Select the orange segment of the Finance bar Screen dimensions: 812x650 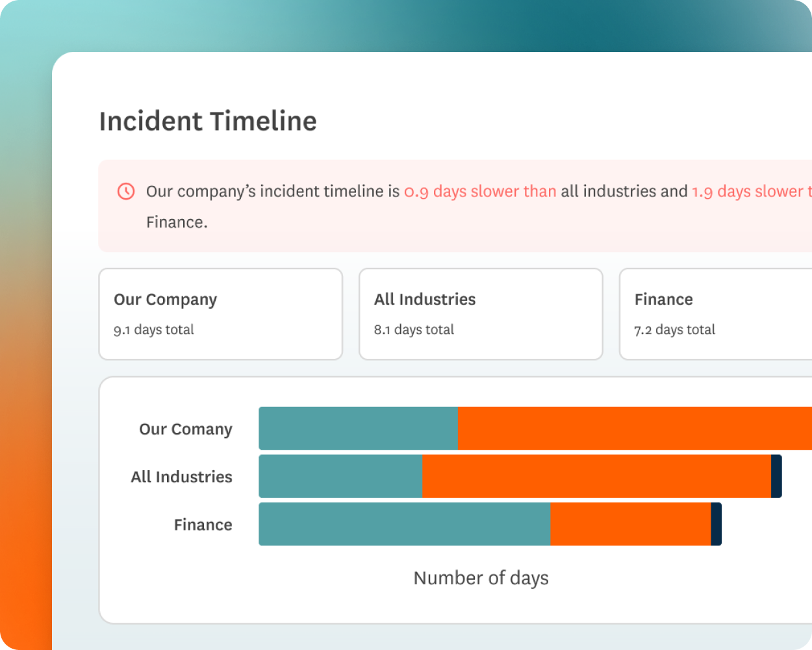tap(630, 524)
